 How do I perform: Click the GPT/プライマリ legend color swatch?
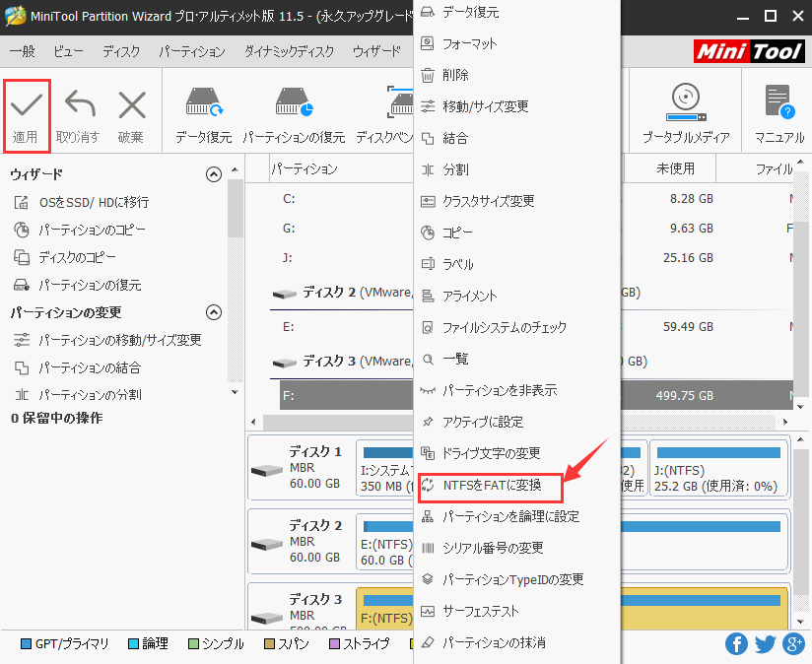(26, 644)
